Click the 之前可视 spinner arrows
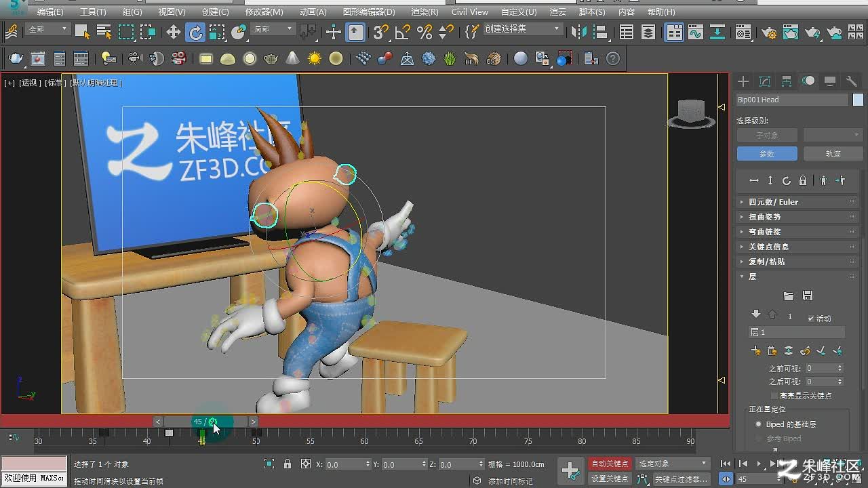Screen dimensions: 868x488 click(840, 368)
